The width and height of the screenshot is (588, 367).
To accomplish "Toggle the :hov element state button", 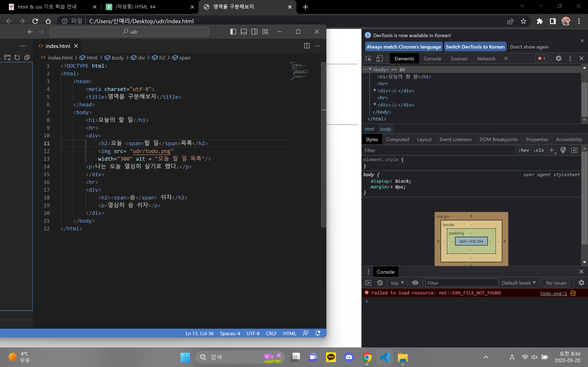I will [x=524, y=150].
